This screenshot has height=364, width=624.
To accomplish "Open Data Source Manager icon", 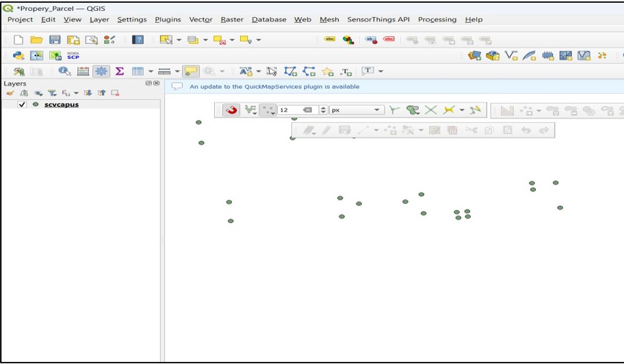I will coord(474,55).
